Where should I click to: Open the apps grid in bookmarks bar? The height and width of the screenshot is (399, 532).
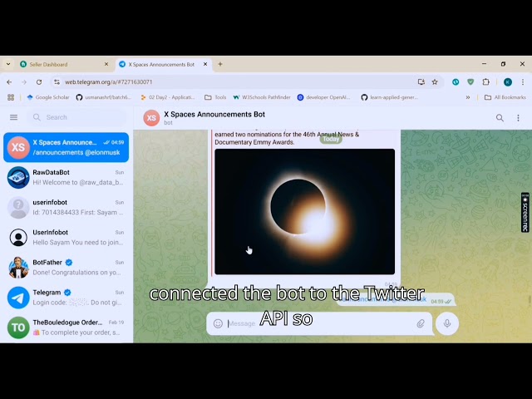(x=11, y=97)
